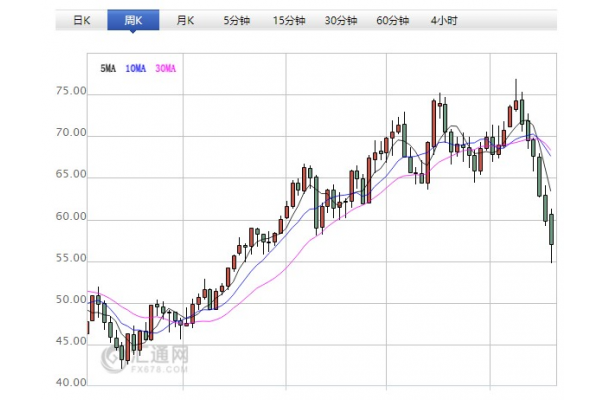
Task: Select the 15分钟 interval tab
Action: point(289,20)
